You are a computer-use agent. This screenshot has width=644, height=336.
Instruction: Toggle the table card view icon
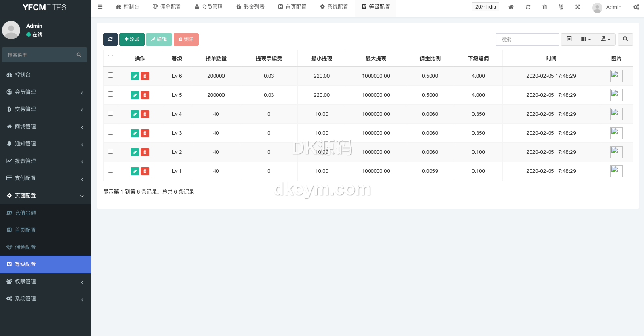coord(569,39)
